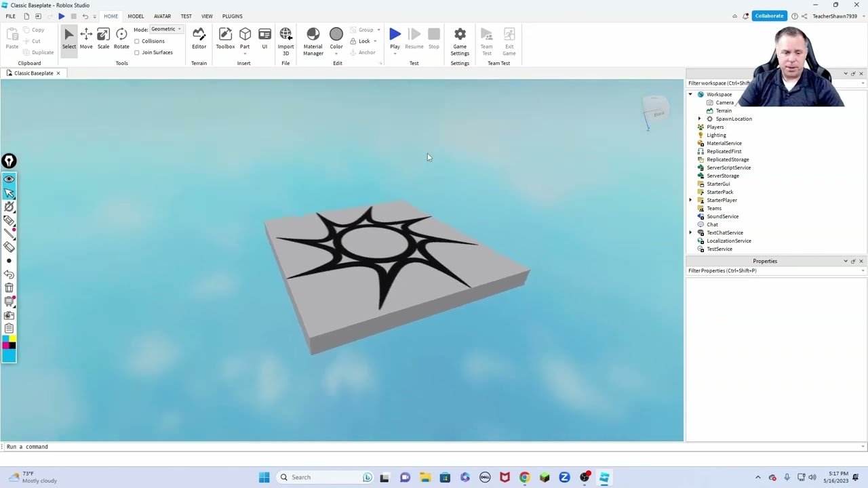The width and height of the screenshot is (868, 488).
Task: Click the clipboard icon in annotation toolbar
Action: coord(9,329)
